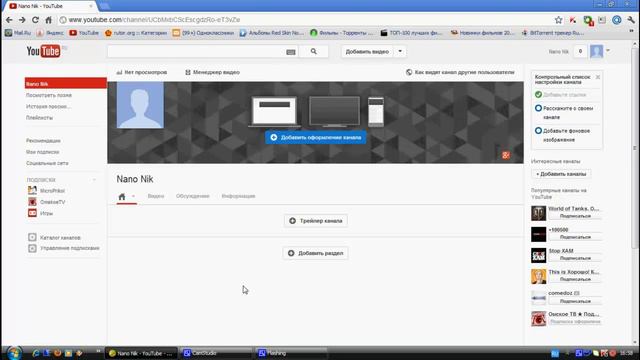Click the Windows Start orb
This screenshot has width=640, height=360.
14,353
